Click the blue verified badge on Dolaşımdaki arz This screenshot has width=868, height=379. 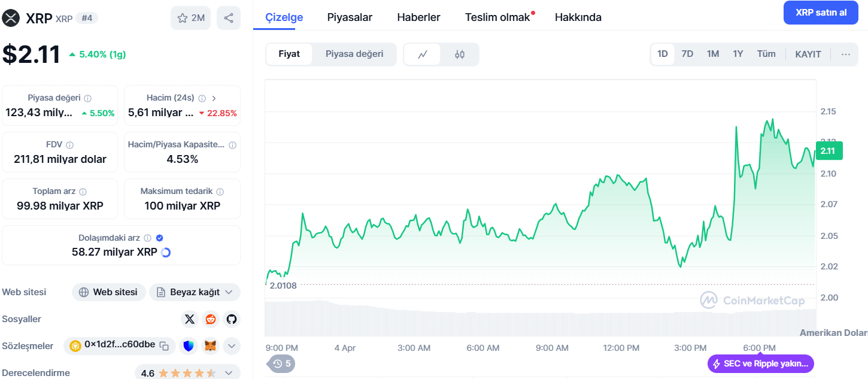click(x=159, y=238)
